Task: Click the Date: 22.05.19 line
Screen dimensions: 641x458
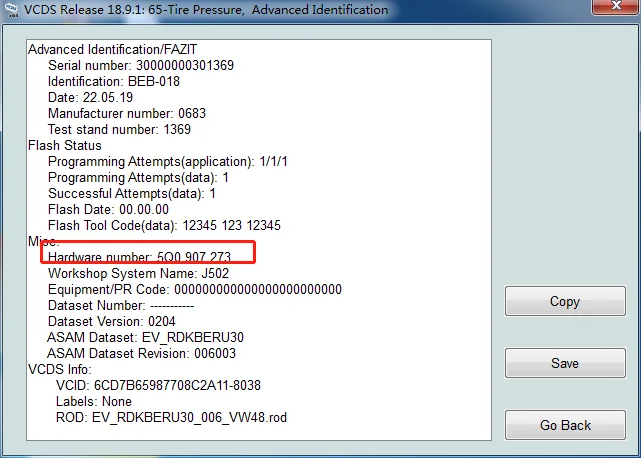Action: coord(90,97)
